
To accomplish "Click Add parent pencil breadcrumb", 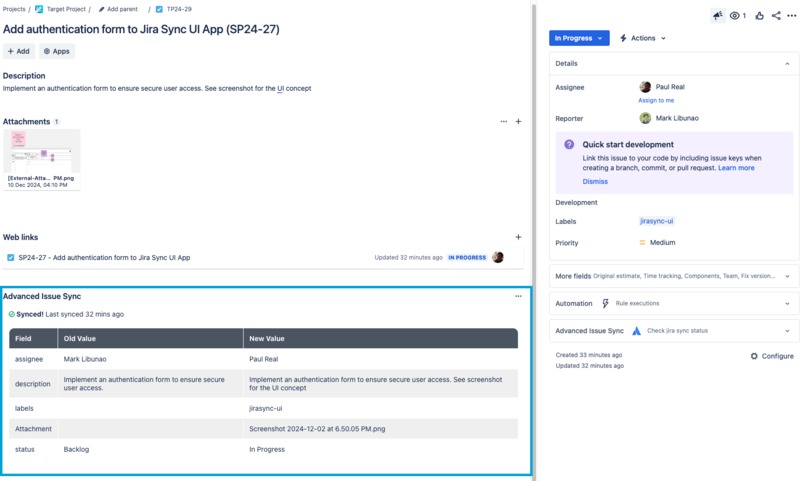I will (x=118, y=9).
